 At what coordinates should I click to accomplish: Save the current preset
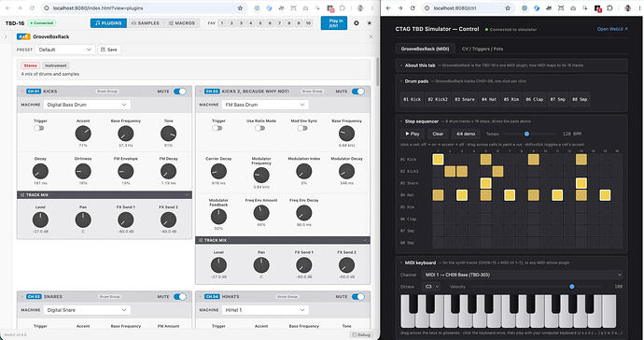click(x=109, y=50)
